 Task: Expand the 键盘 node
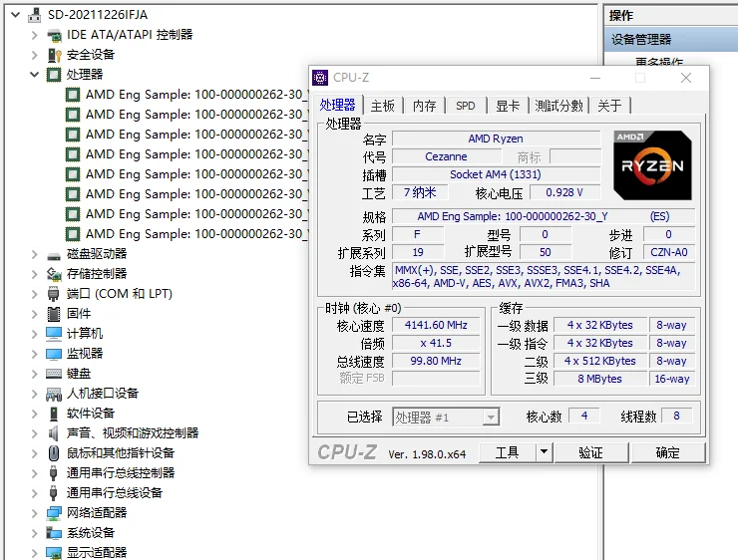34,374
